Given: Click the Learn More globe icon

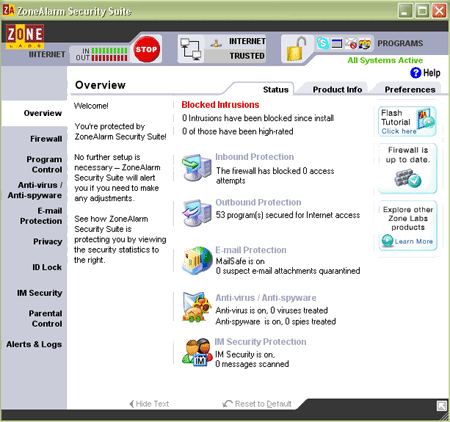Looking at the screenshot, I should 387,241.
